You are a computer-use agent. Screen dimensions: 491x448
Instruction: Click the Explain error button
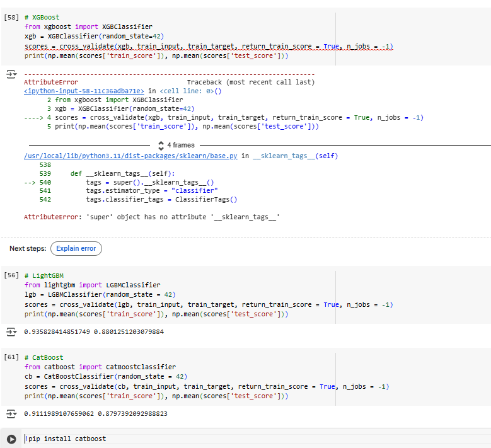point(76,248)
